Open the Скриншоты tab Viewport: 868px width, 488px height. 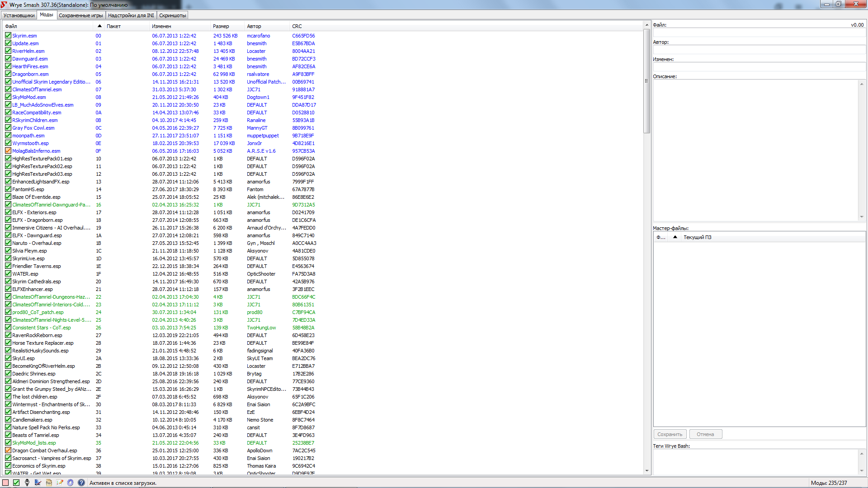pyautogui.click(x=172, y=15)
